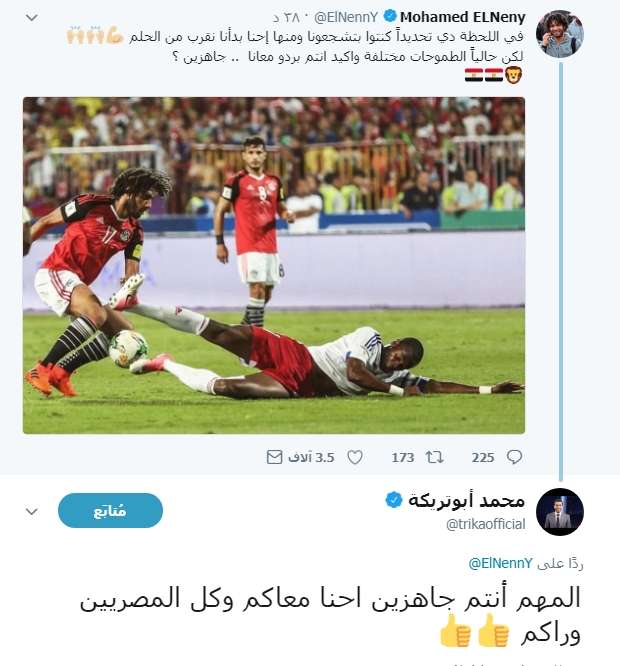620x666 pixels.
Task: Open the trikaofficial profile avatar
Action: tap(560, 512)
